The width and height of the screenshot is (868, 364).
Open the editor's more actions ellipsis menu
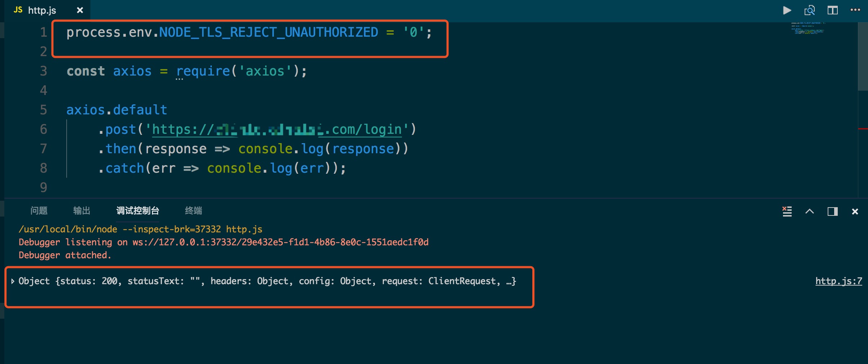[855, 10]
